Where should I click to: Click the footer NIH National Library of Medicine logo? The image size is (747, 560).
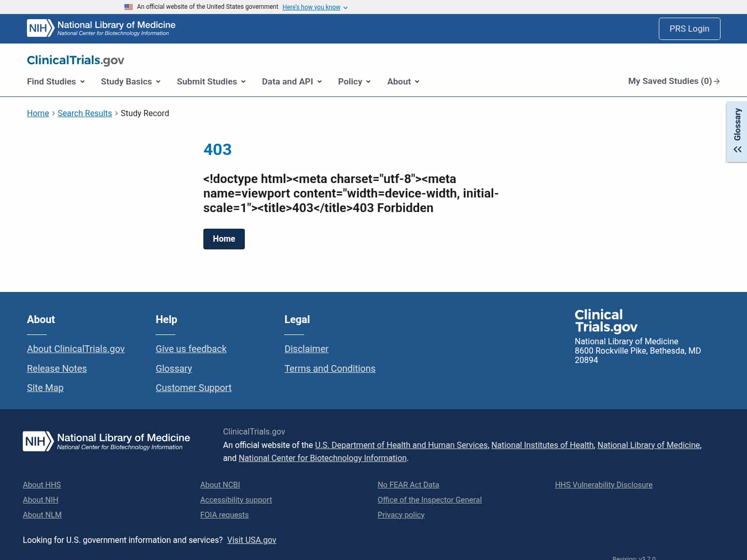[106, 441]
